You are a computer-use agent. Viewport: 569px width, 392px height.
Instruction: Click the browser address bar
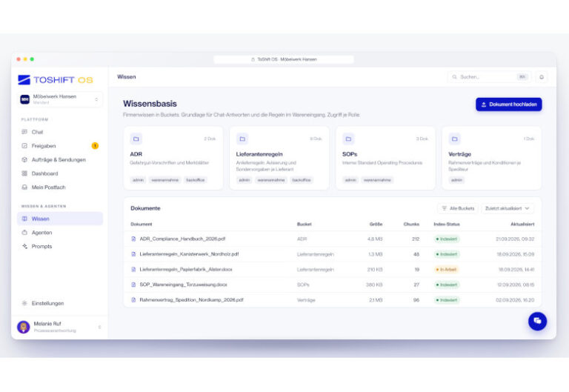pos(284,59)
